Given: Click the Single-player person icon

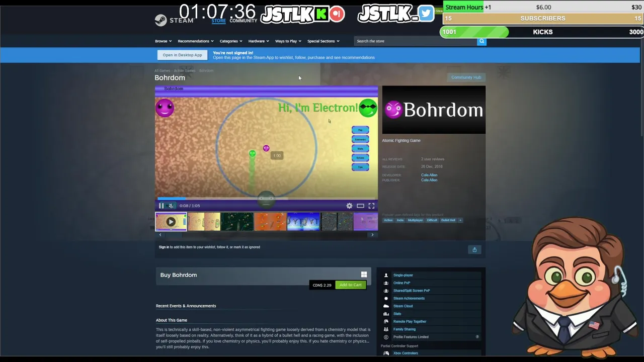Looking at the screenshot, I should pos(386,276).
